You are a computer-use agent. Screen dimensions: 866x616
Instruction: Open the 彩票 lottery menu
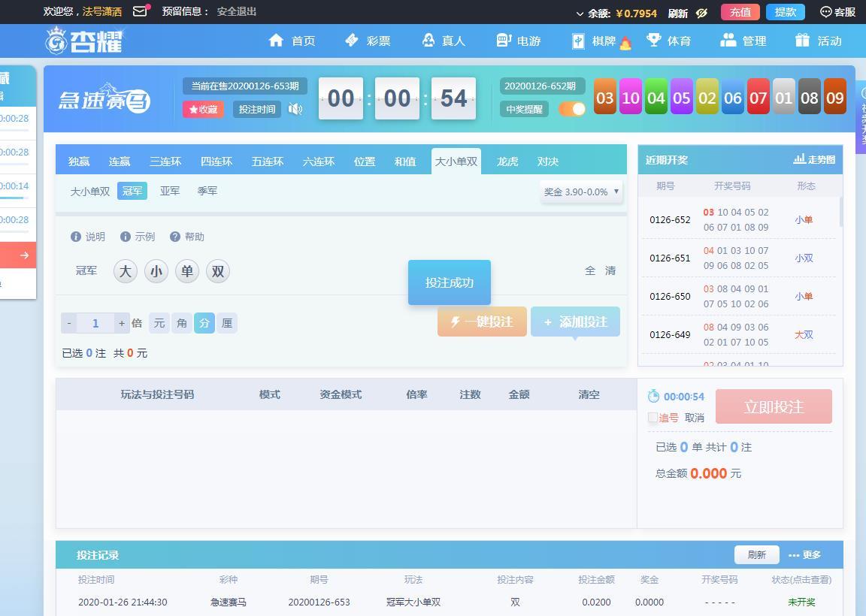(x=368, y=41)
